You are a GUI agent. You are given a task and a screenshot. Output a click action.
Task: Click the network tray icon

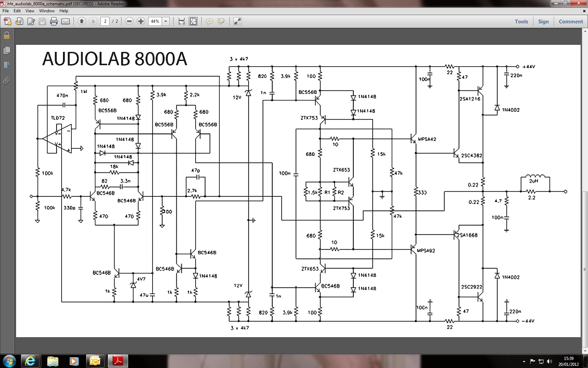click(541, 361)
